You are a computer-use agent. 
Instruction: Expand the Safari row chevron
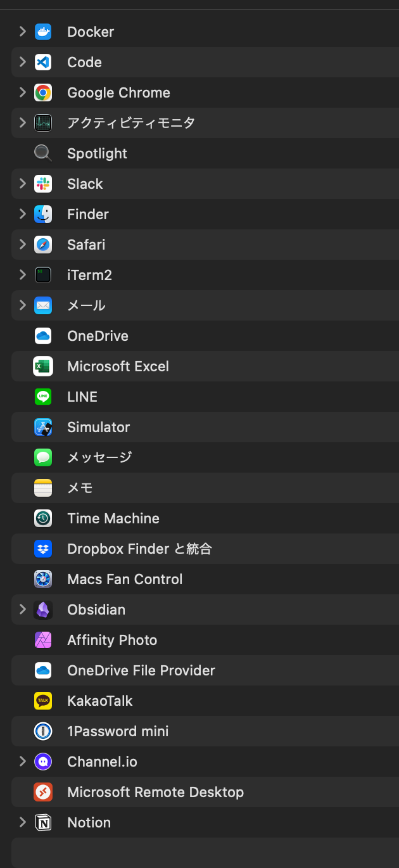[x=22, y=244]
